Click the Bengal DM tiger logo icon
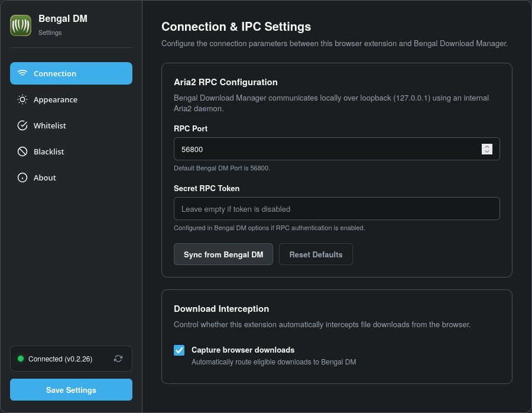The image size is (532, 413). point(21,25)
